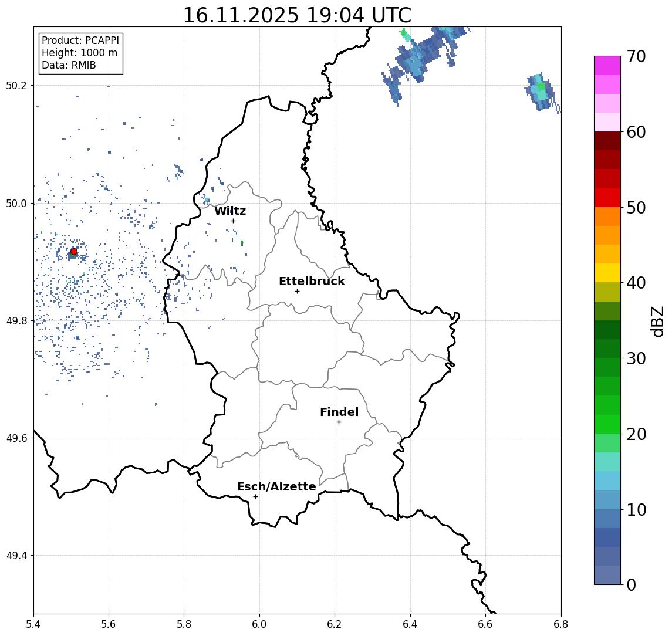Pick the yellow colorbar segment at 40
This screenshot has width=672, height=636.
[607, 273]
